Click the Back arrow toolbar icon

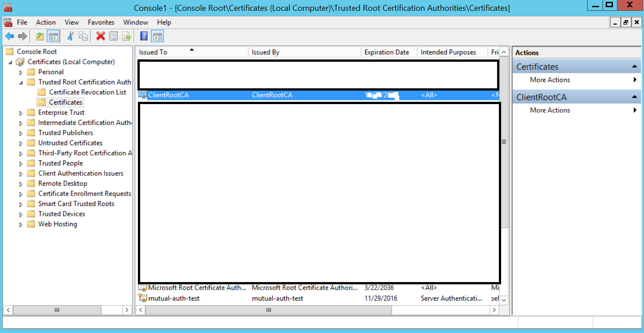tap(9, 36)
